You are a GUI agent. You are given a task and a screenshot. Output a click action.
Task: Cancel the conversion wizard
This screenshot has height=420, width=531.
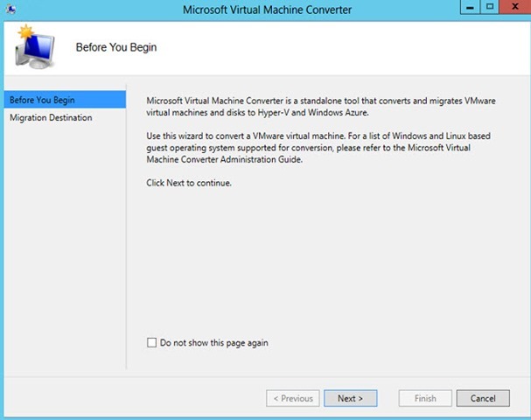(x=483, y=398)
